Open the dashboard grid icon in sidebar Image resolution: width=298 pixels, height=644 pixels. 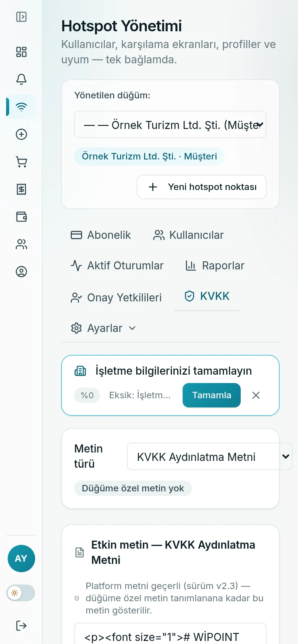[x=21, y=52]
